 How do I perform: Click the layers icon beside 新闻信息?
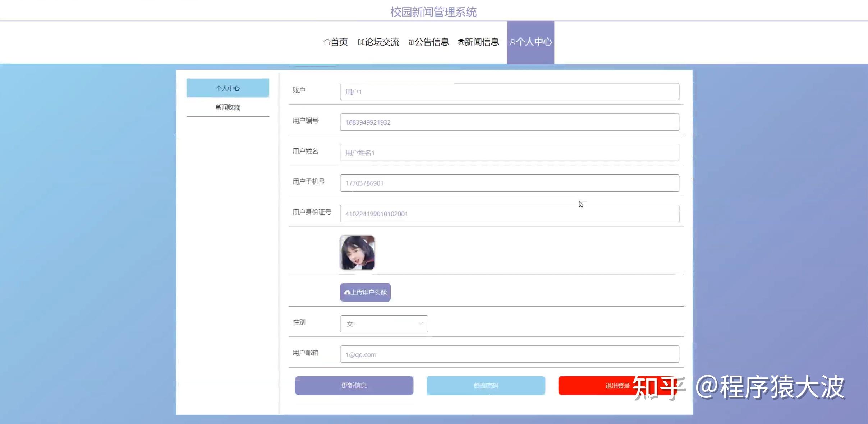[460, 42]
